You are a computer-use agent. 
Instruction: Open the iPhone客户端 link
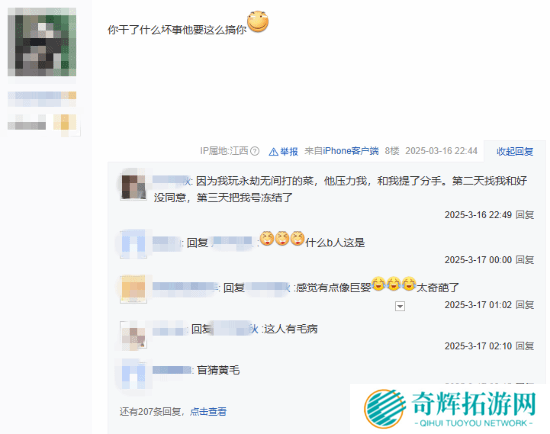pyautogui.click(x=351, y=151)
